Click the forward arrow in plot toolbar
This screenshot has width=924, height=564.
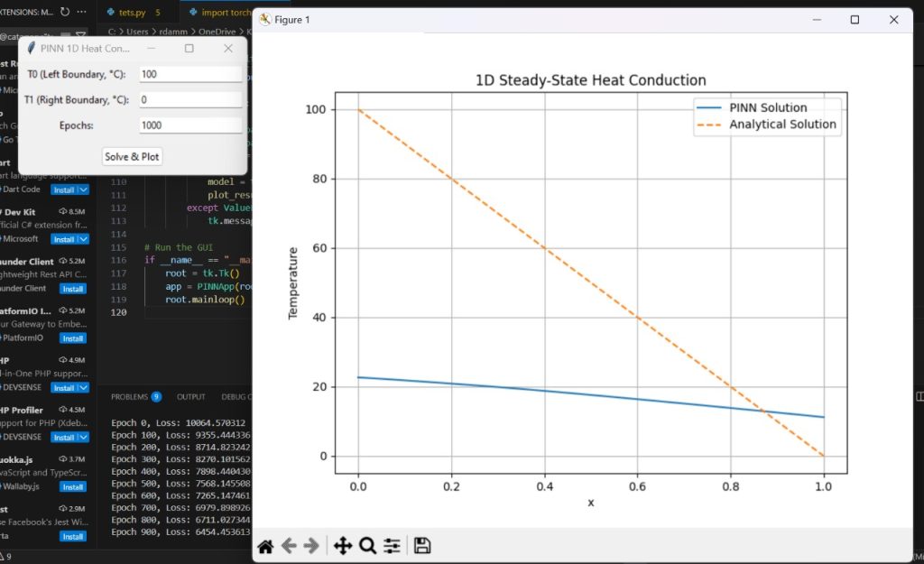click(x=311, y=546)
